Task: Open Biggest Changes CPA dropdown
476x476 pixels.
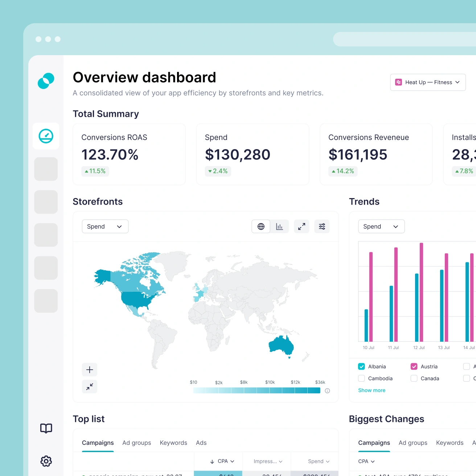Action: [366, 461]
